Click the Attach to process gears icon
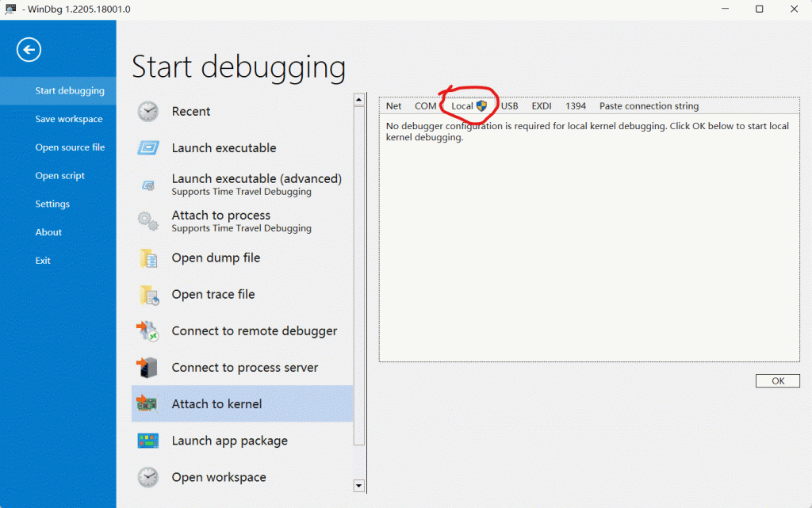The width and height of the screenshot is (812, 508). pos(148,221)
